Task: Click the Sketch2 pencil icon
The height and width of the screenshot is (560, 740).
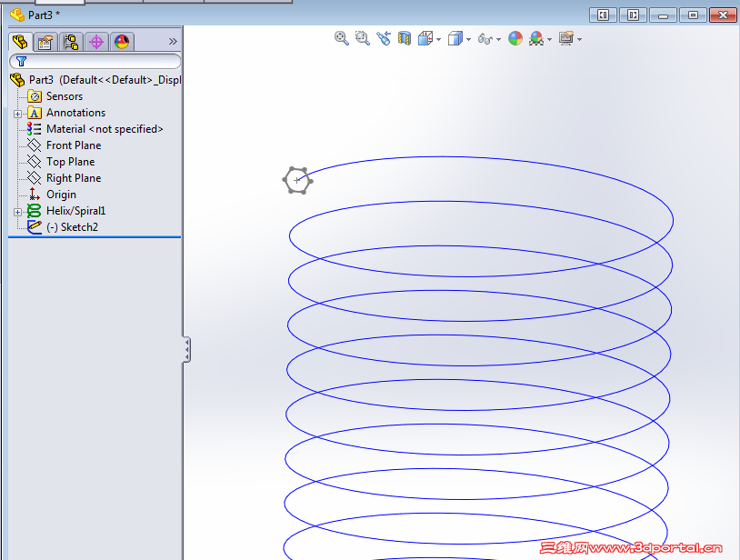Action: (34, 227)
